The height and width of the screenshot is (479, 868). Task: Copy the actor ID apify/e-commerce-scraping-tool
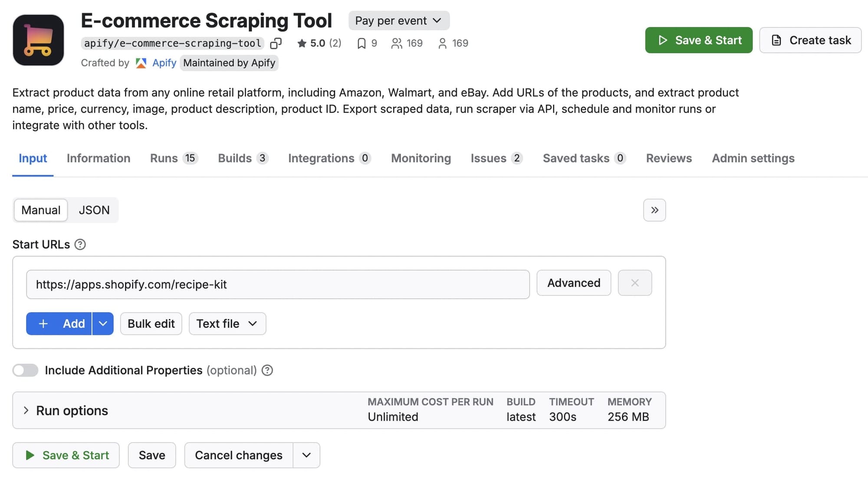[x=276, y=43]
